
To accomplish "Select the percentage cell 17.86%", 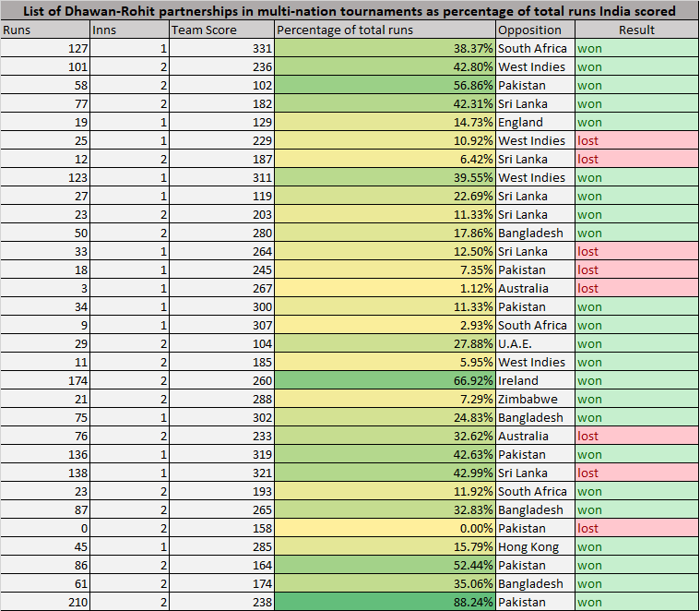I will click(x=385, y=233).
